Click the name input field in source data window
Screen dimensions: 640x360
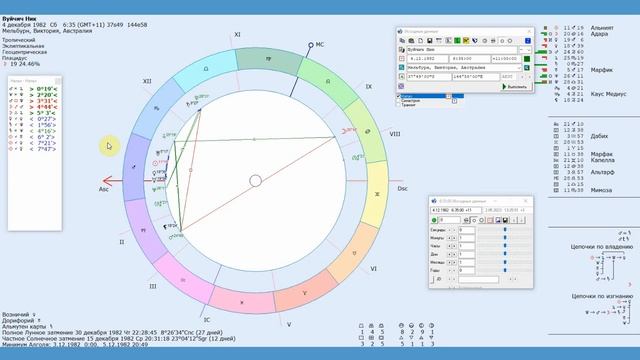tap(462, 50)
